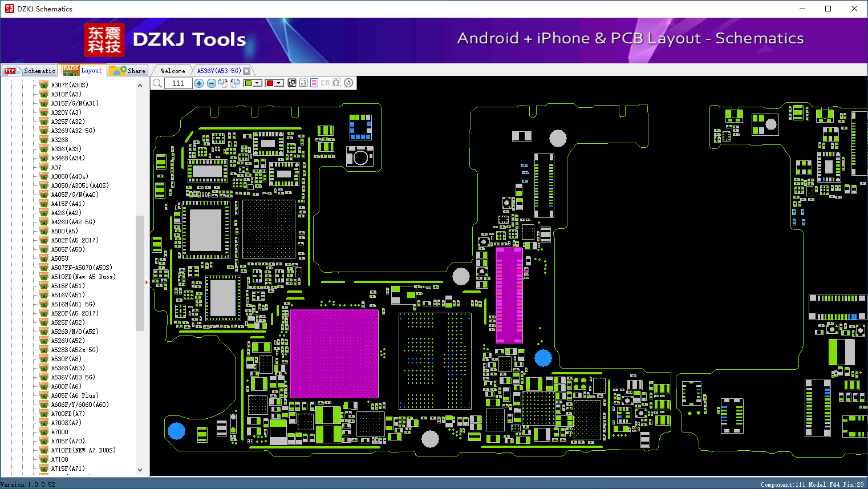Open the A605F(A6 Plus) entry
Image resolution: width=868 pixels, height=489 pixels.
(x=75, y=395)
